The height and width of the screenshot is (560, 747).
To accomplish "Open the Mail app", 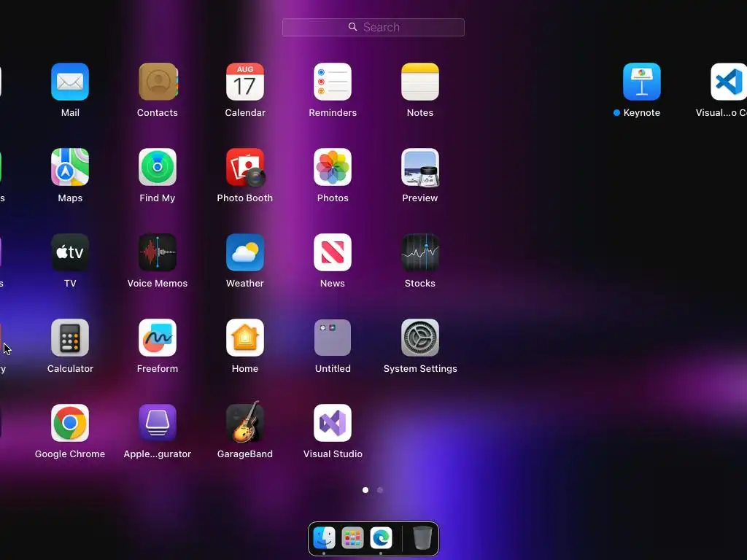I will coord(70,82).
